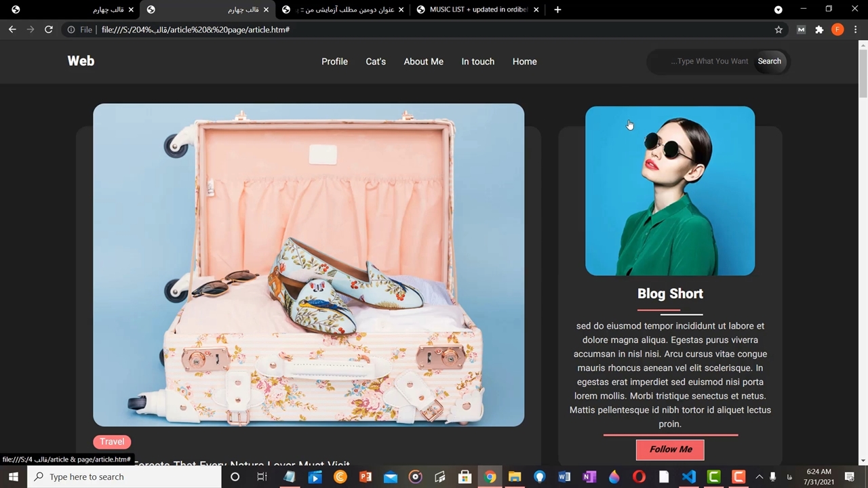Go to the About Me page

(x=423, y=62)
